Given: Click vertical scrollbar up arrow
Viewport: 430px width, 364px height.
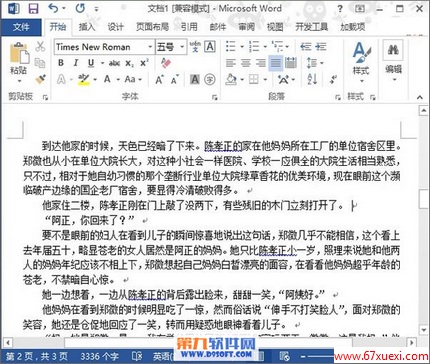Looking at the screenshot, I should coord(424,110).
